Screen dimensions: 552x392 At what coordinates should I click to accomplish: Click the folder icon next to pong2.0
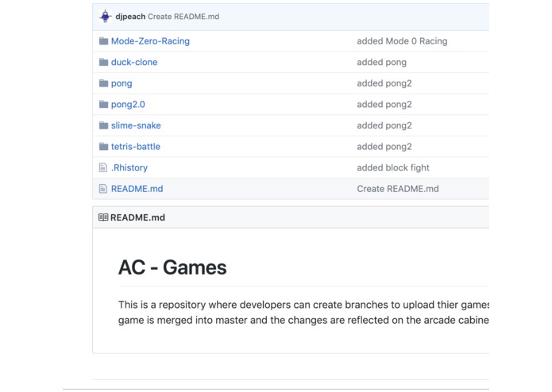[x=103, y=105]
